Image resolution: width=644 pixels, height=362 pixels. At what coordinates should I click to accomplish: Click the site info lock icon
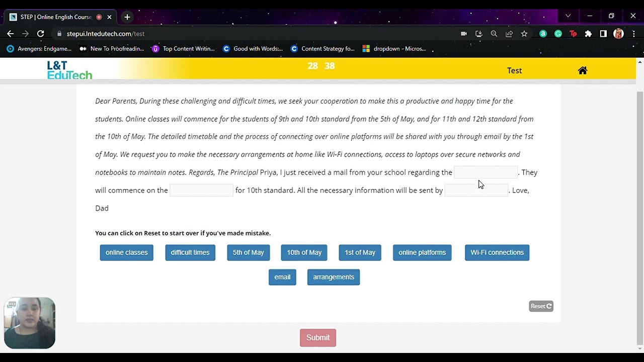click(x=59, y=34)
